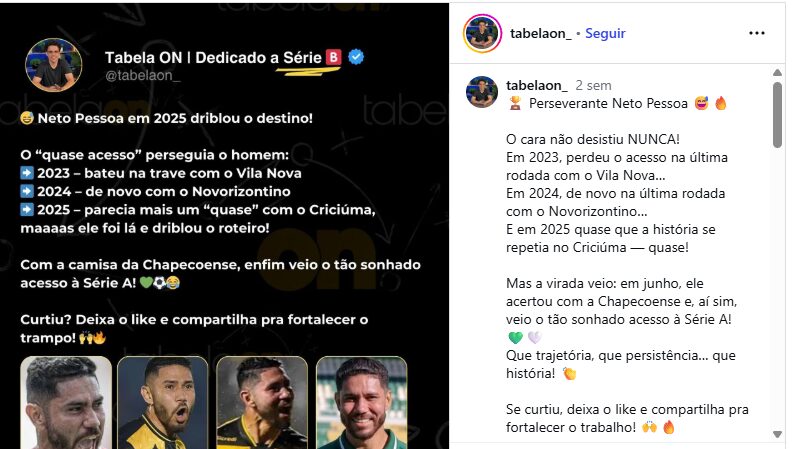The width and height of the screenshot is (792, 449).
Task: Click the red B Série badge
Action: tap(333, 57)
